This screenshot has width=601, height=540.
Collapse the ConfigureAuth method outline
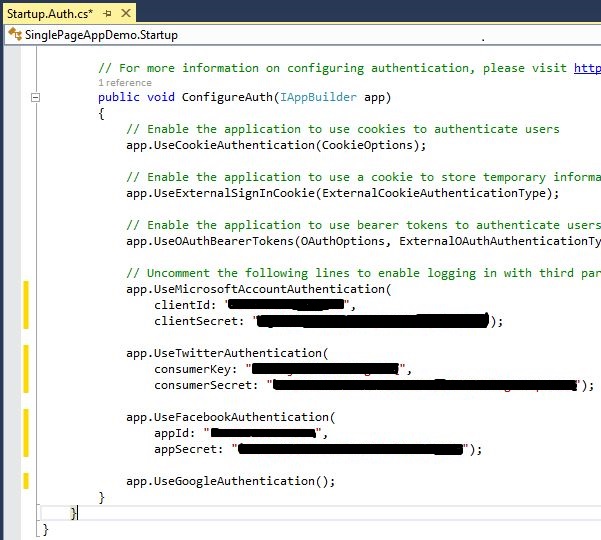35,97
